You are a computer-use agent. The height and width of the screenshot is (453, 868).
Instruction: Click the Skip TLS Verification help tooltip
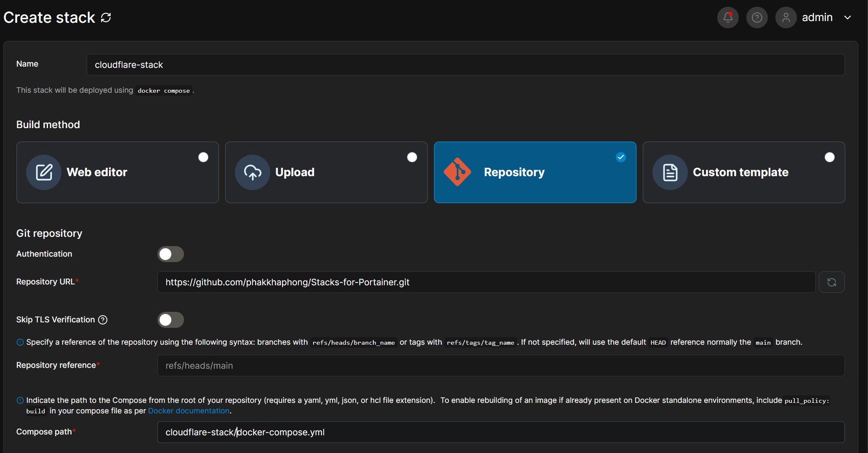(x=102, y=320)
